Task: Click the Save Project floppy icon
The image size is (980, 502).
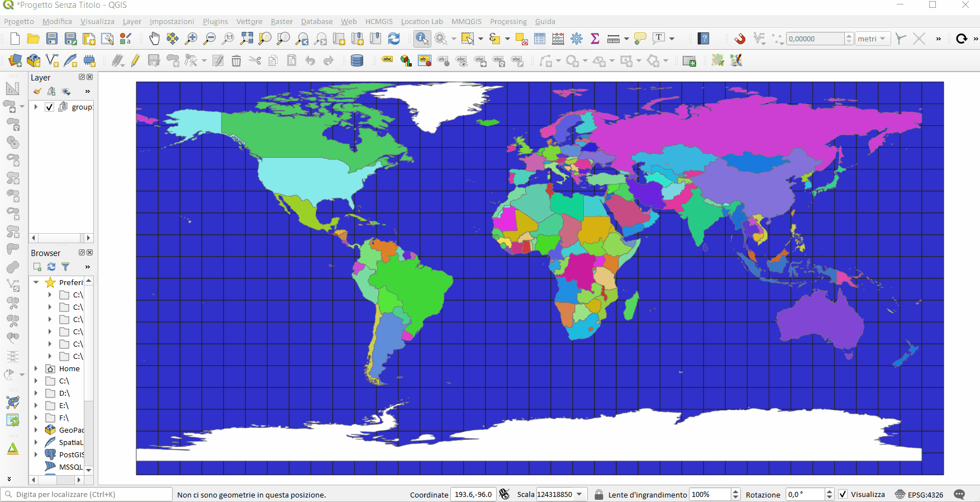Action: click(52, 39)
